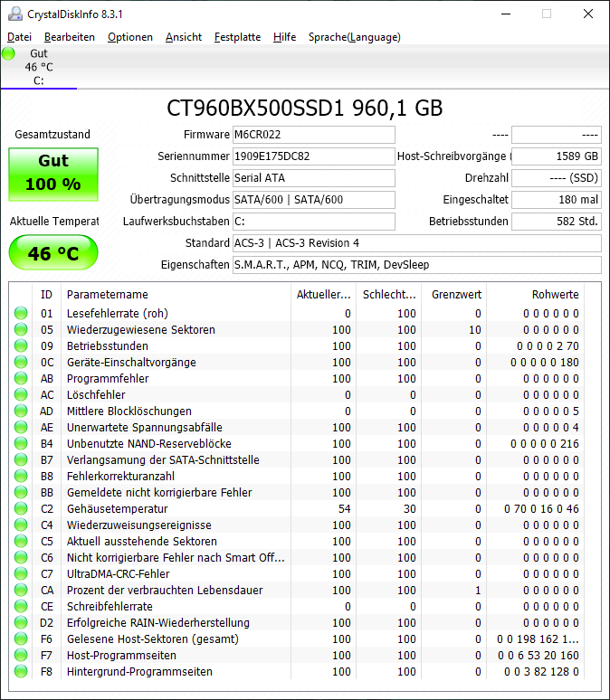Click status icon for Gemeldete nicht korrigierbare Fehler

coord(21,492)
